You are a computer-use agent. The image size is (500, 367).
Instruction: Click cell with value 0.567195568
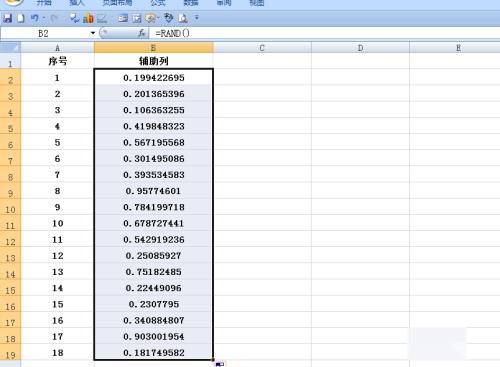click(x=153, y=142)
